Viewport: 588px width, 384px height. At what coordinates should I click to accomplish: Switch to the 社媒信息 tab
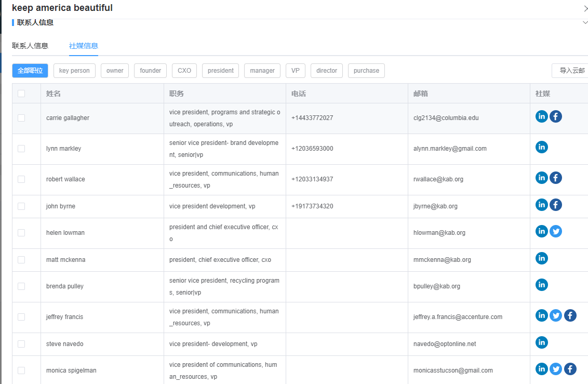[x=84, y=46]
